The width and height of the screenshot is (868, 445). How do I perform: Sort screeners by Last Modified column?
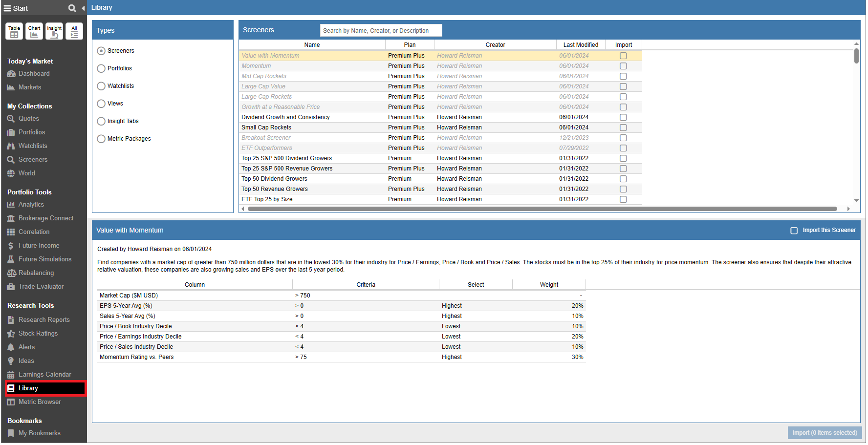pyautogui.click(x=580, y=45)
